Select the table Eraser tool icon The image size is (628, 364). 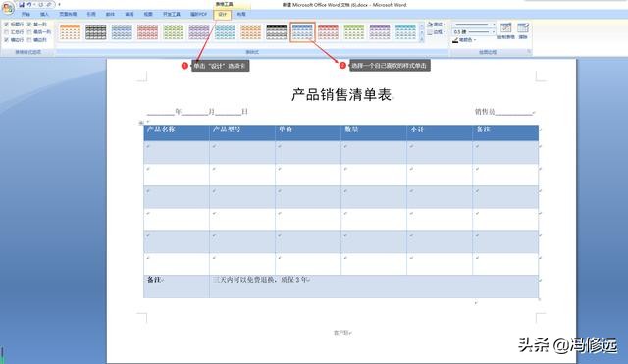523,28
